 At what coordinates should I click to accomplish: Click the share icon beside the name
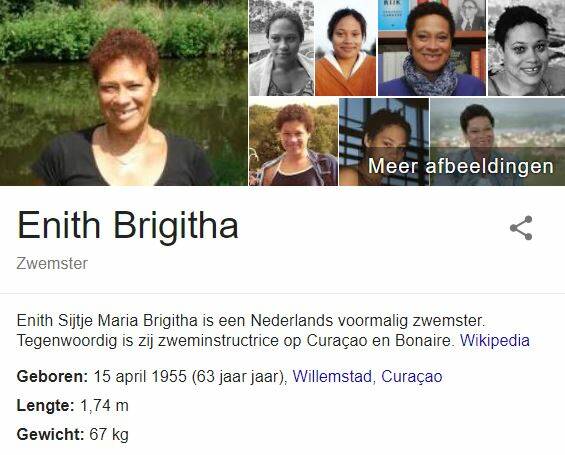coord(521,228)
